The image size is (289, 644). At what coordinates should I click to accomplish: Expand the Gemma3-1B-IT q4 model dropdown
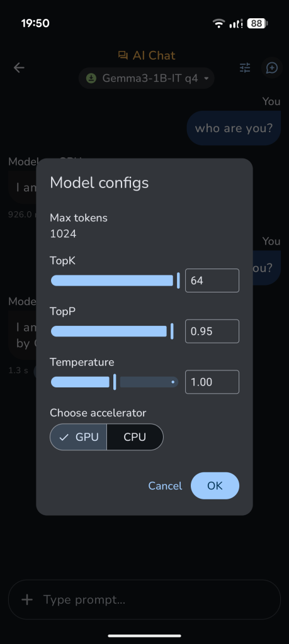146,78
